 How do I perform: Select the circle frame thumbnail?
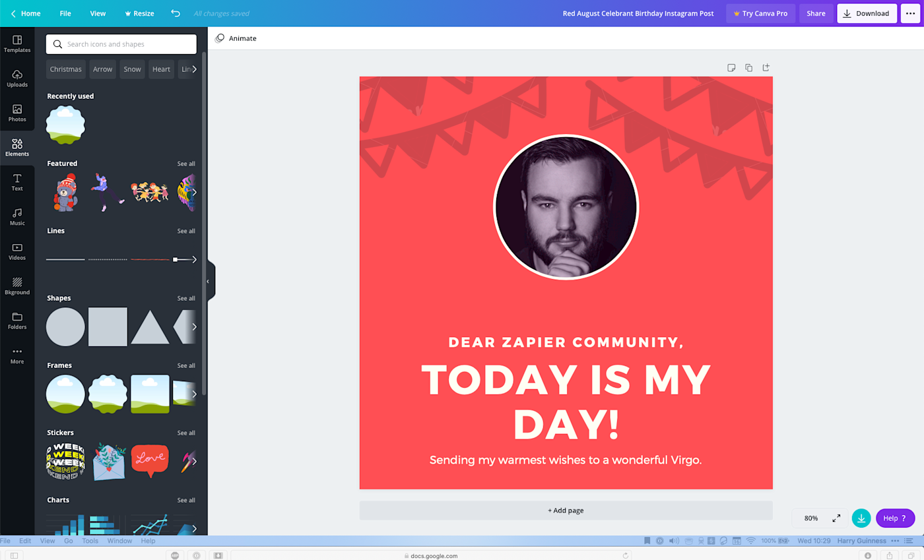click(x=65, y=394)
